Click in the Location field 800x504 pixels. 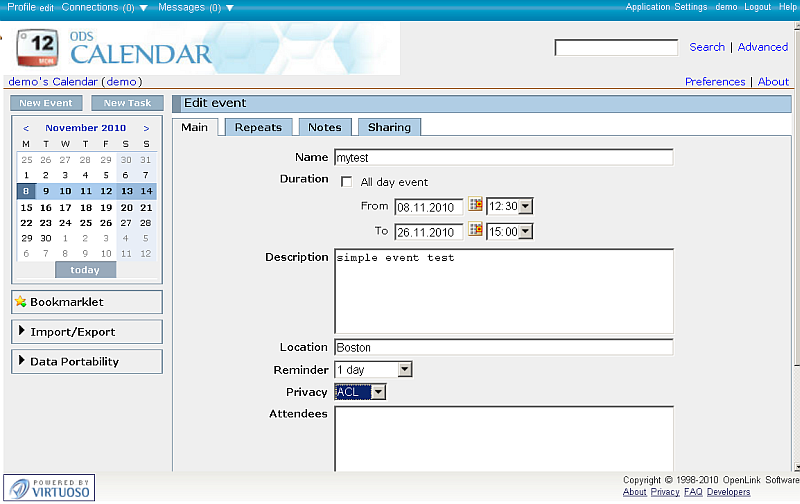(x=503, y=348)
